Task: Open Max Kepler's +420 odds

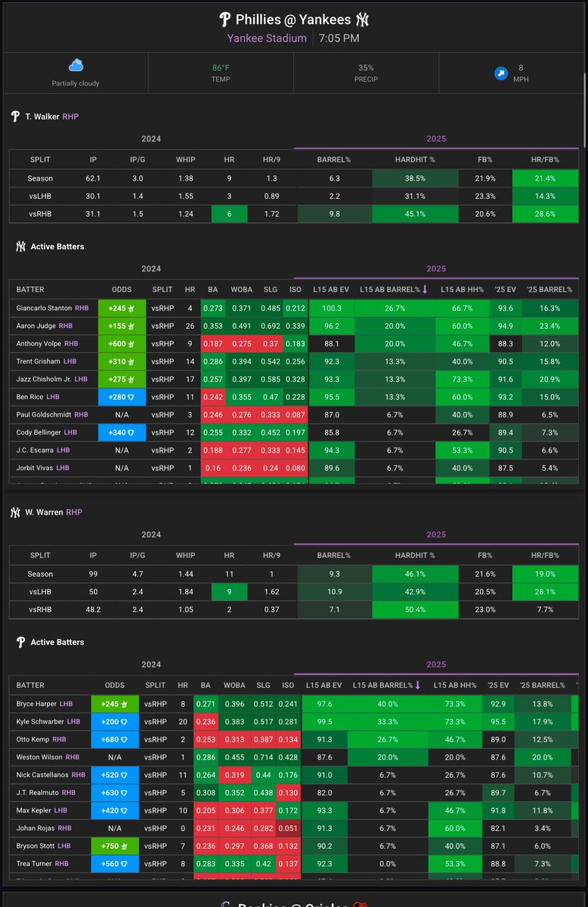Action: point(114,811)
